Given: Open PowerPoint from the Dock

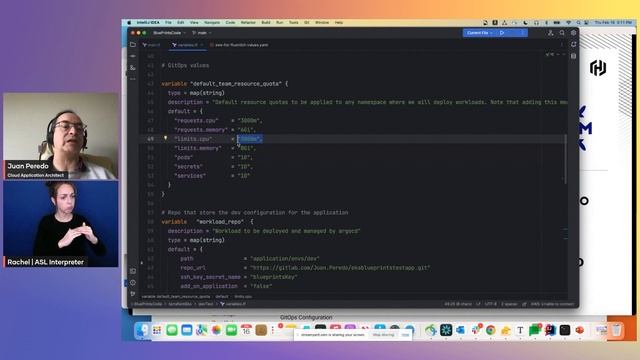Looking at the screenshot, I should coord(580,330).
